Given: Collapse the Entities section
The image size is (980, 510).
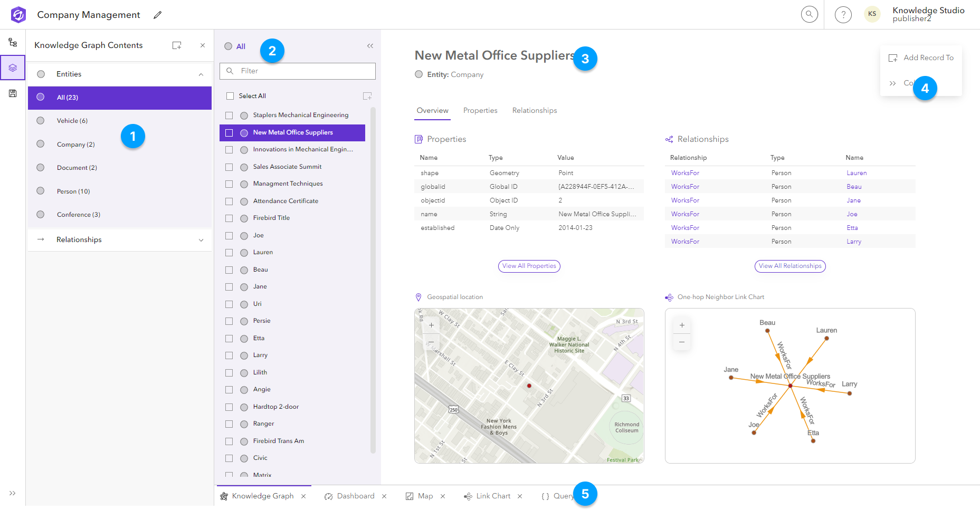Looking at the screenshot, I should click(201, 74).
